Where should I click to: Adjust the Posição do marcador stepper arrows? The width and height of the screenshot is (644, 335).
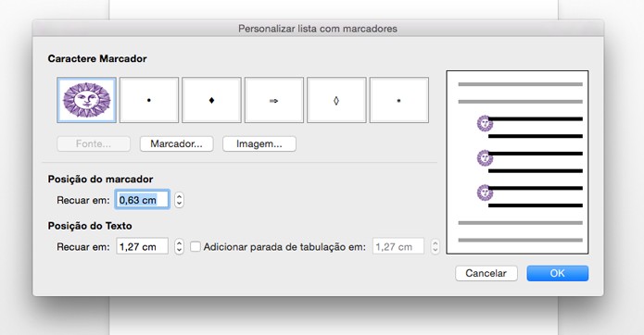(x=179, y=200)
